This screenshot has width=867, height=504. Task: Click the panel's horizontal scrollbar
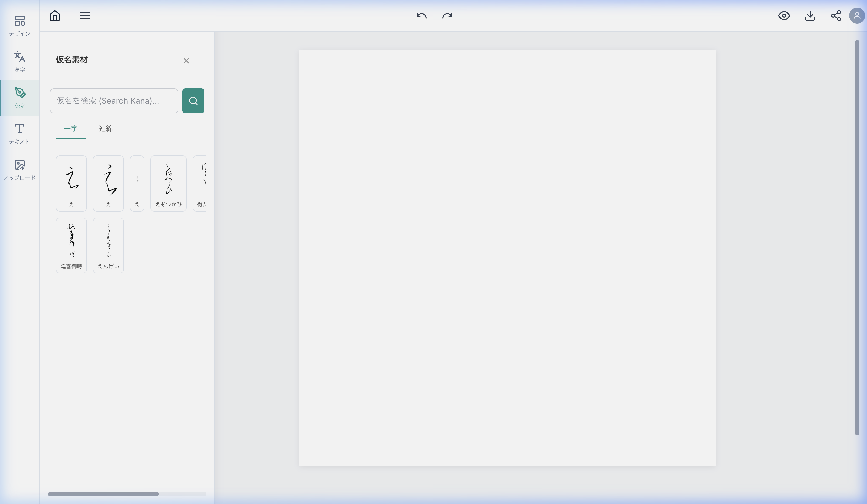(x=103, y=494)
